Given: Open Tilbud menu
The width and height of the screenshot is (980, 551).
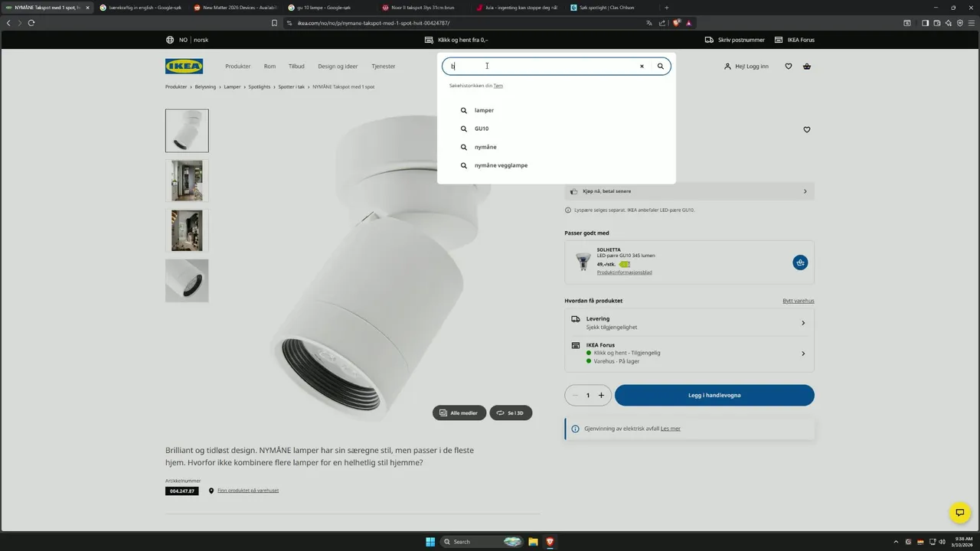Looking at the screenshot, I should [x=296, y=67].
